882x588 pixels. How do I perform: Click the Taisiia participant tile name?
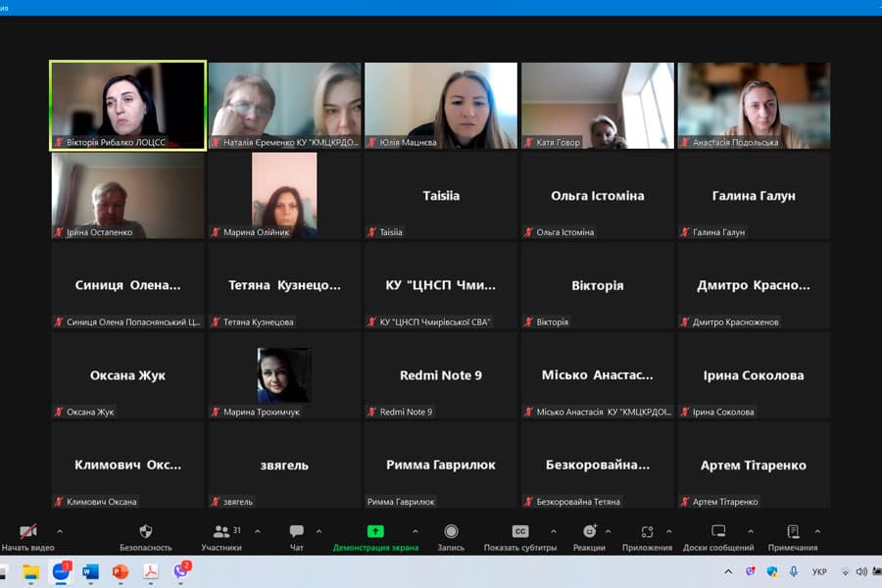[x=441, y=196]
